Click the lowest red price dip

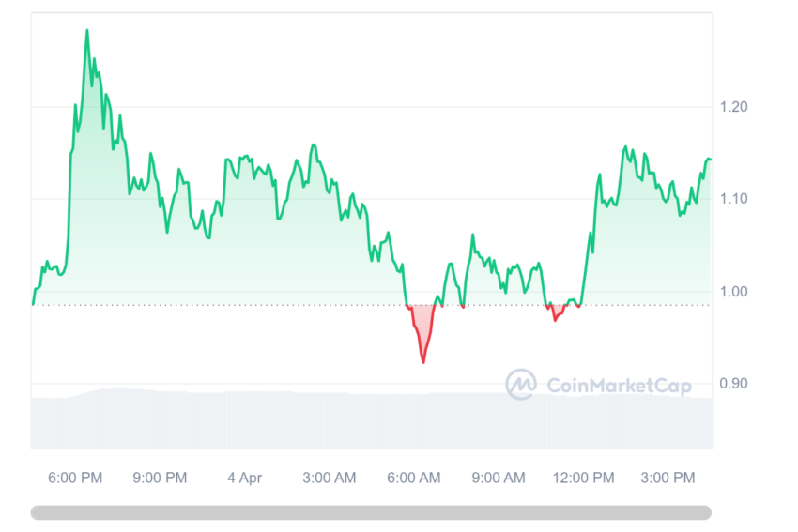pos(423,361)
